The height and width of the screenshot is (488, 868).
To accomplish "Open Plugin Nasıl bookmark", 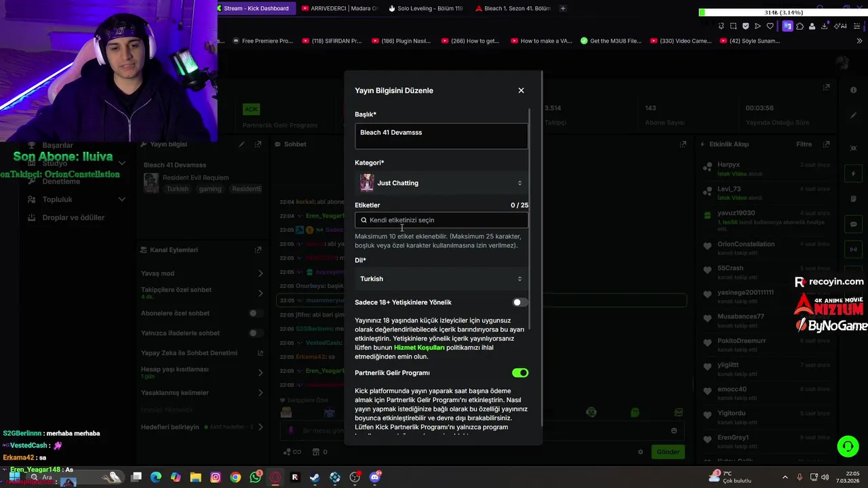I will (401, 41).
